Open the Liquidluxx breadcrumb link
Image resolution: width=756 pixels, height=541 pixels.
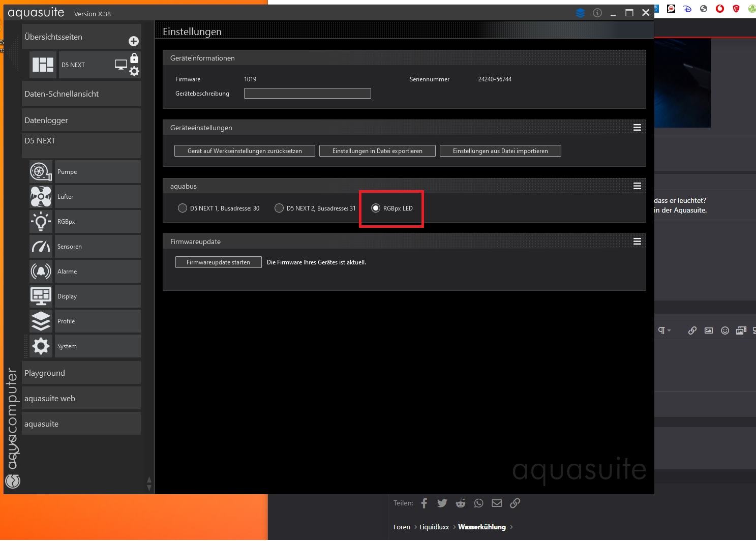[434, 527]
